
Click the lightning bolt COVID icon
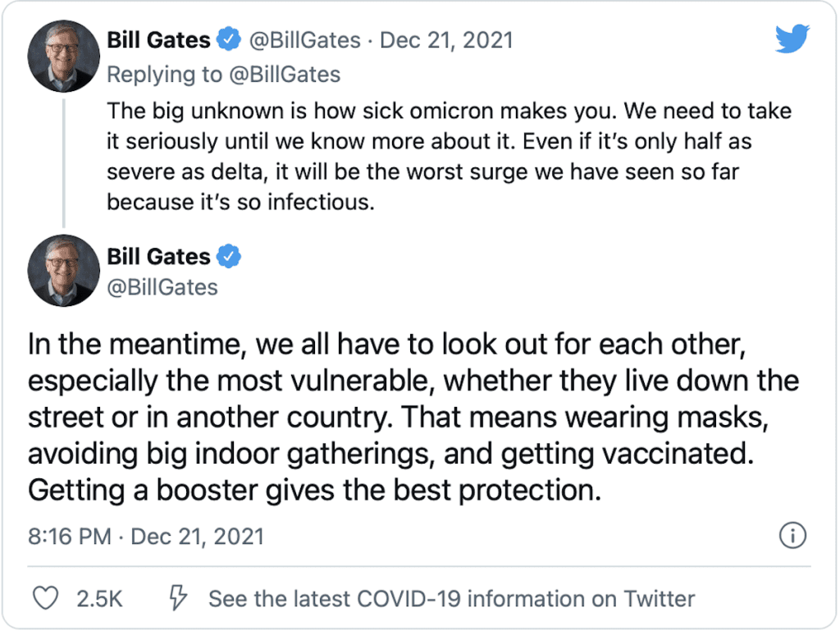coord(178,598)
